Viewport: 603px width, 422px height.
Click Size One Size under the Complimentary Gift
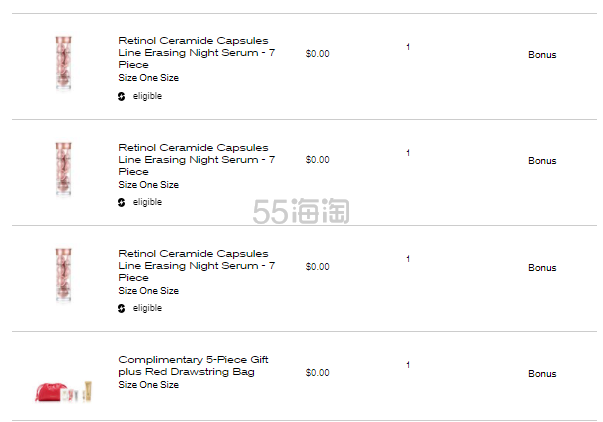pos(148,385)
